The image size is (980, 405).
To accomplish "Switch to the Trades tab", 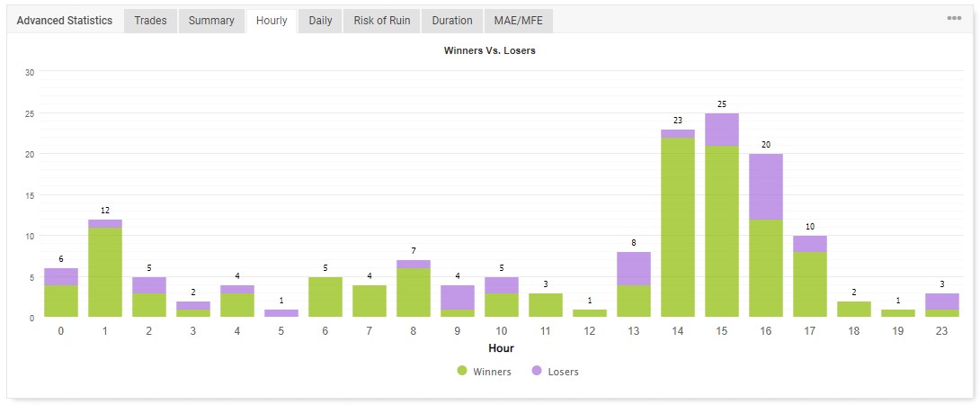I will (151, 21).
